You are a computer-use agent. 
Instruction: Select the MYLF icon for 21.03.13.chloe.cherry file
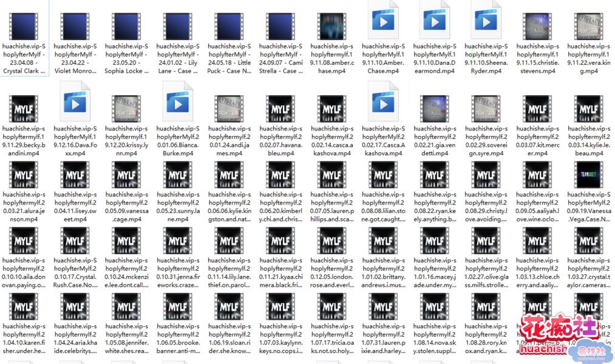(x=537, y=241)
